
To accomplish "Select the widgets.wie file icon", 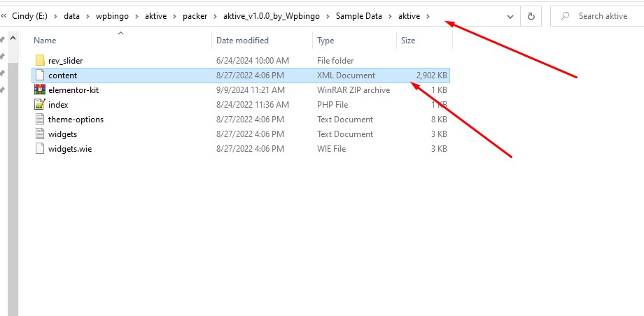I will click(40, 149).
